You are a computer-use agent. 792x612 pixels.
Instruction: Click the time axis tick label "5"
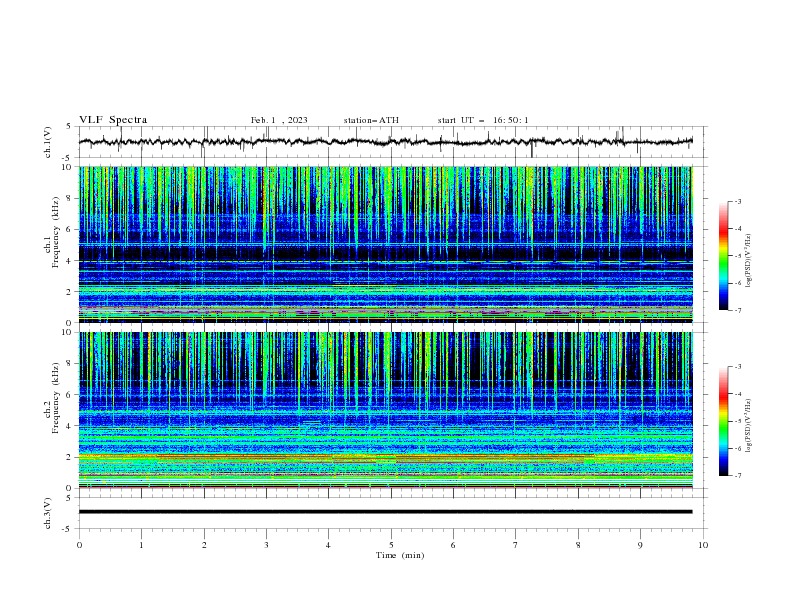391,545
